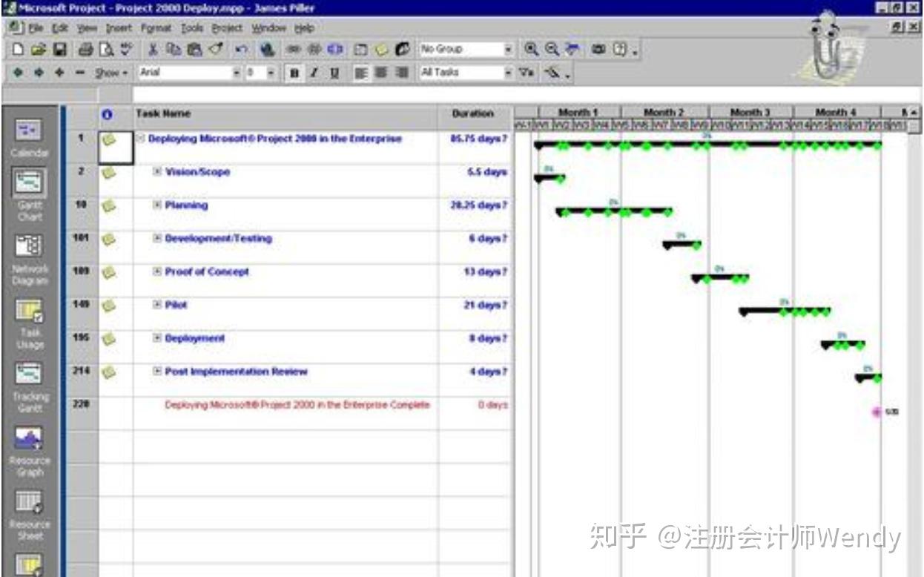The width and height of the screenshot is (924, 577).
Task: Hide subtasks with minus icon
Action: pos(80,73)
